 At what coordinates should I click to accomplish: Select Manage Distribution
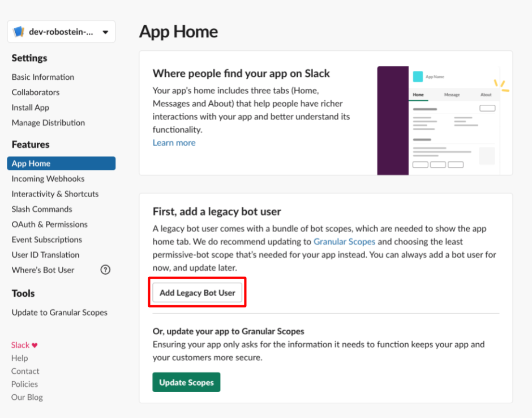48,122
